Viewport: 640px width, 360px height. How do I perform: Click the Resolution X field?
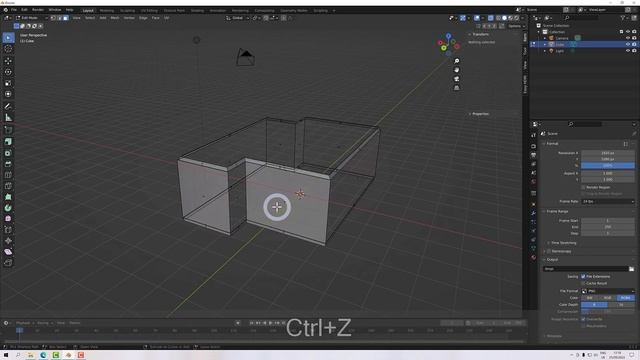608,153
